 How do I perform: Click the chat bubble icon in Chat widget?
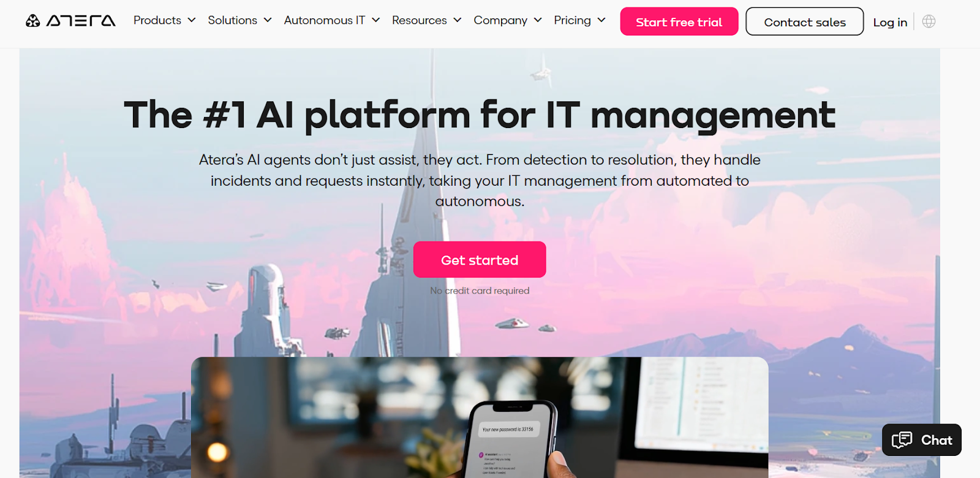902,440
